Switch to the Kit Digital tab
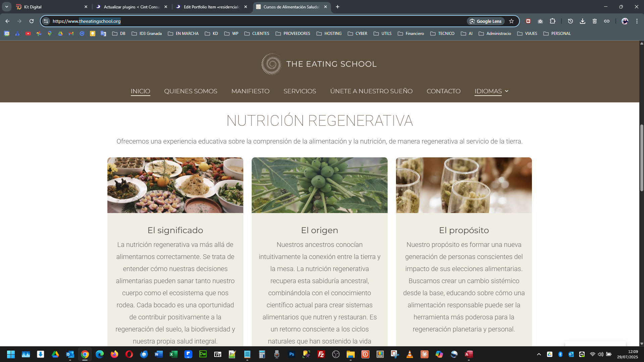Viewport: 644px width, 362px height. point(50,7)
